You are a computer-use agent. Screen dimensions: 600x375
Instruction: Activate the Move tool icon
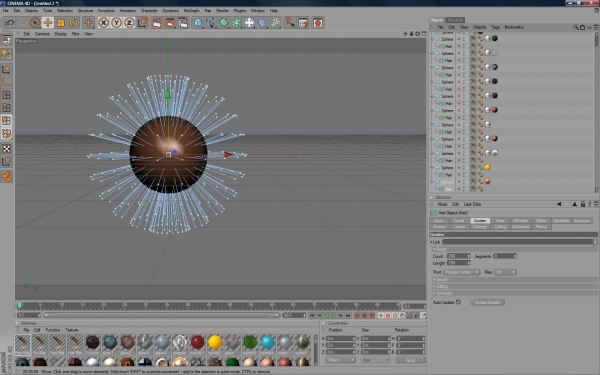coord(48,23)
